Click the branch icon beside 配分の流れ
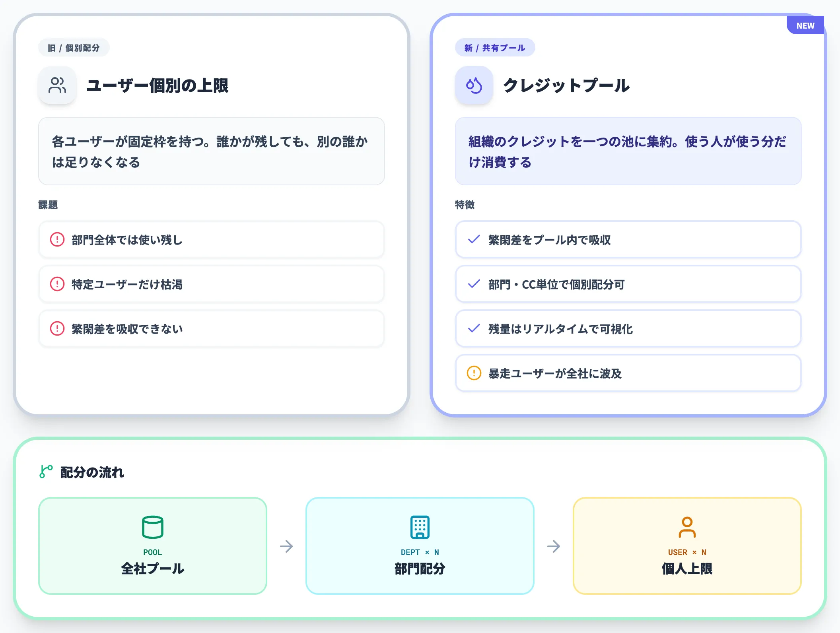The height and width of the screenshot is (633, 840). [45, 472]
